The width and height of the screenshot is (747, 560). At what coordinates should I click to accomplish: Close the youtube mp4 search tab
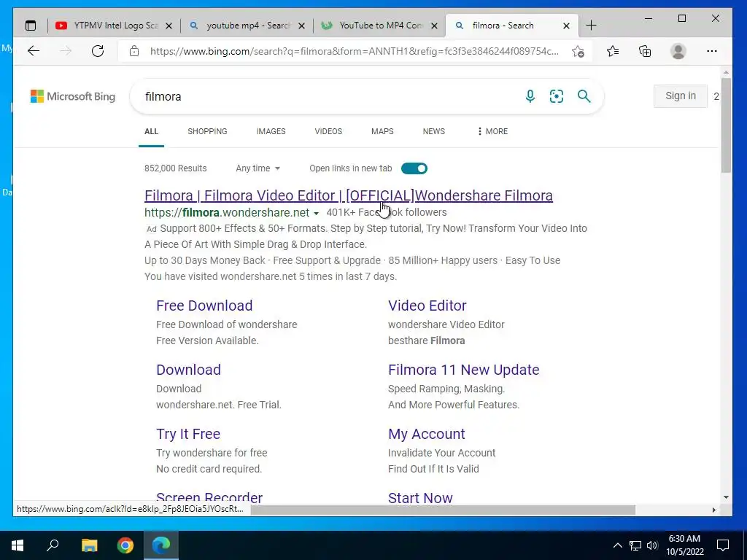coord(301,26)
